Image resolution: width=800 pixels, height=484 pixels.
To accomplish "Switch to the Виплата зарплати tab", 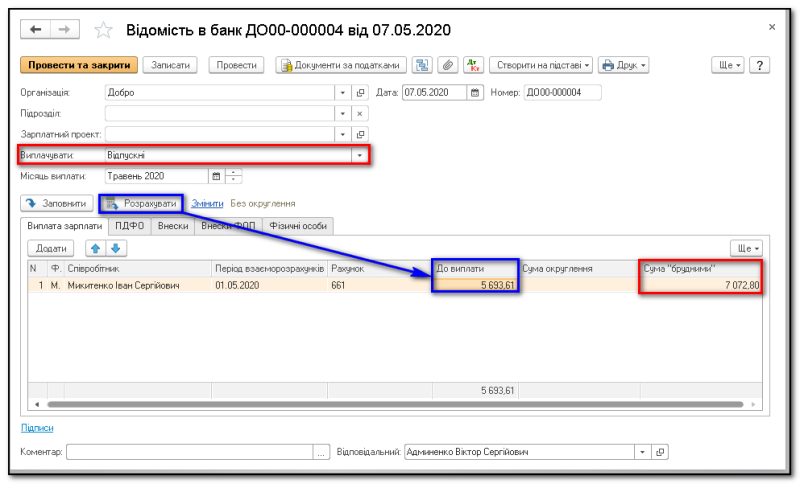I will (65, 226).
